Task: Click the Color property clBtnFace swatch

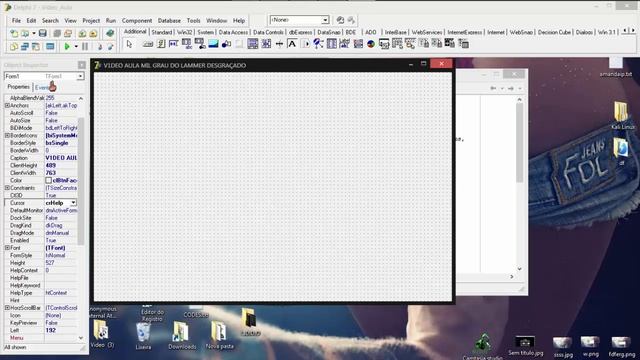Action: (x=48, y=180)
